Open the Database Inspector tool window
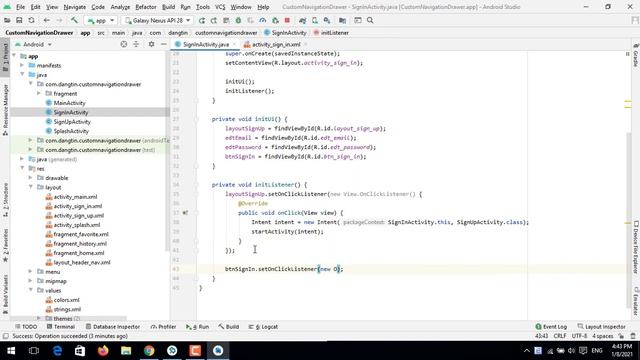 point(113,327)
